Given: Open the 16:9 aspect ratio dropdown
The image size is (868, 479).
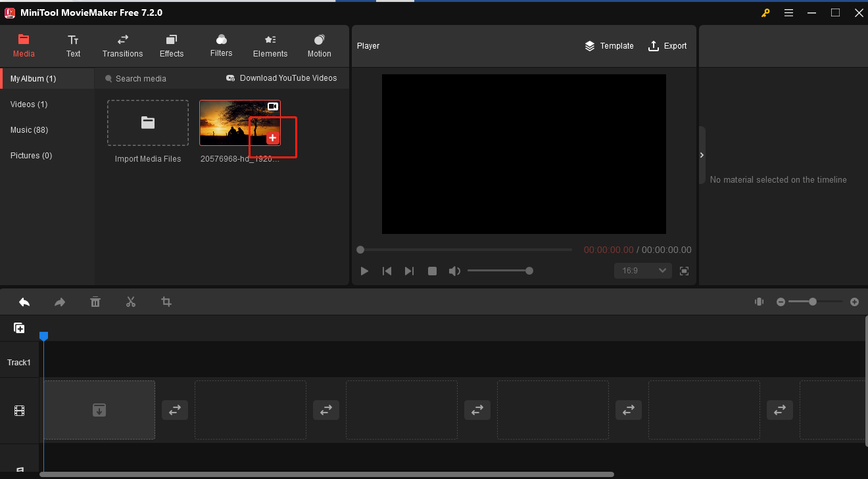Looking at the screenshot, I should point(643,271).
